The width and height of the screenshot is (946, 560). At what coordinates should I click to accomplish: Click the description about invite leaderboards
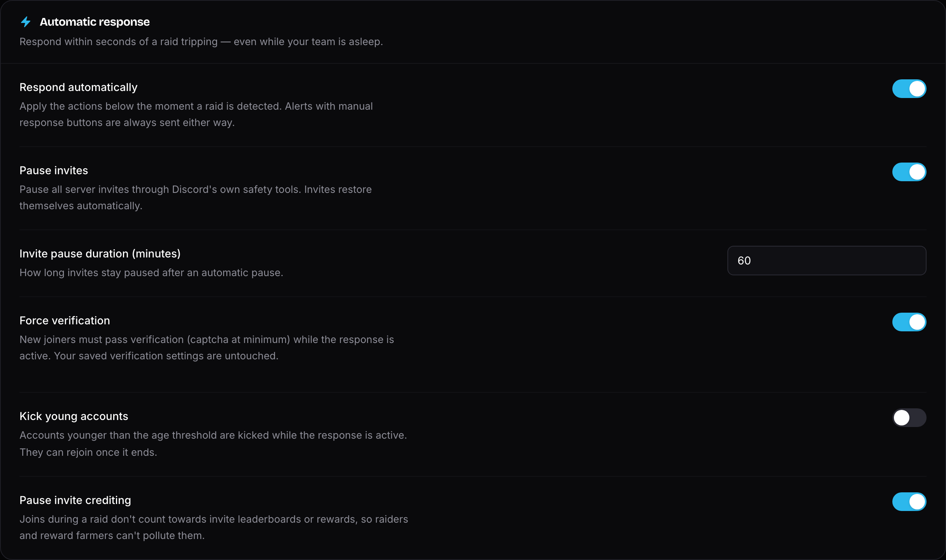(x=214, y=527)
